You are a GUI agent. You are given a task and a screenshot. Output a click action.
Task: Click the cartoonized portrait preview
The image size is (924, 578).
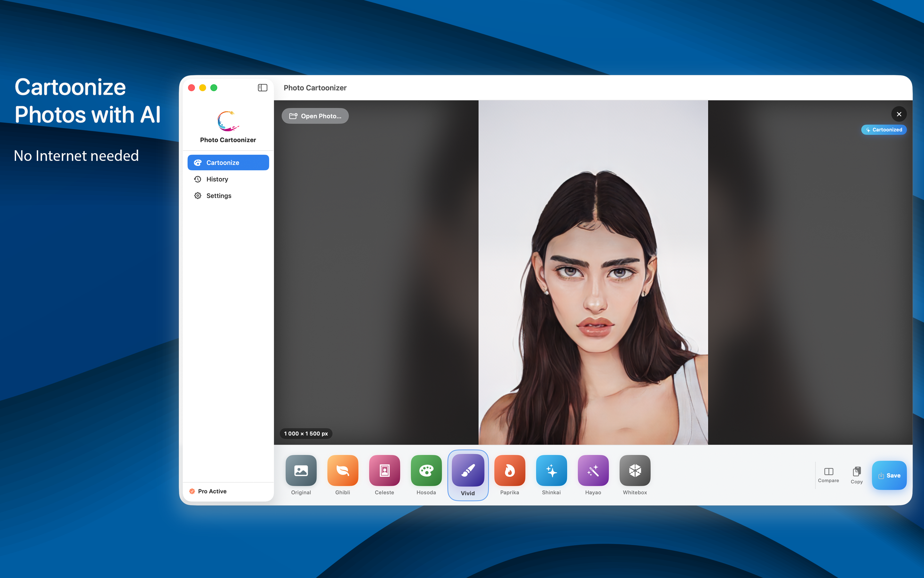pyautogui.click(x=593, y=272)
